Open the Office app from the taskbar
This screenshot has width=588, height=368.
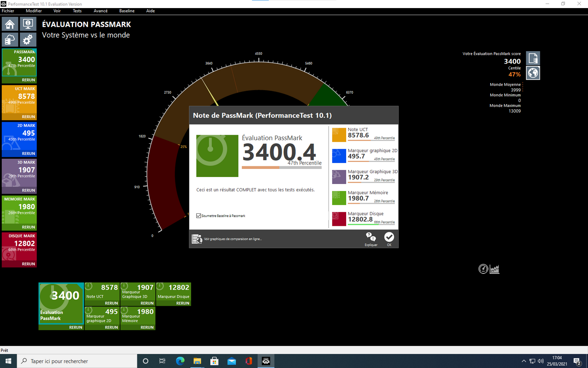pos(249,361)
